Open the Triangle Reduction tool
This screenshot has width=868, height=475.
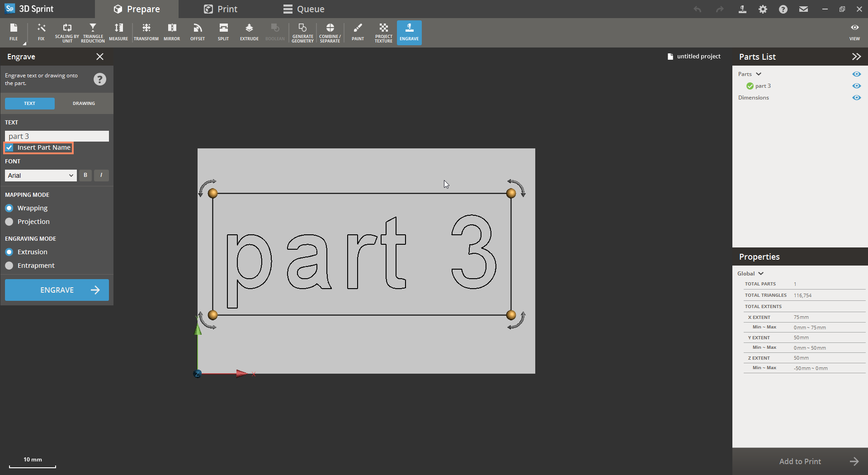[93, 33]
